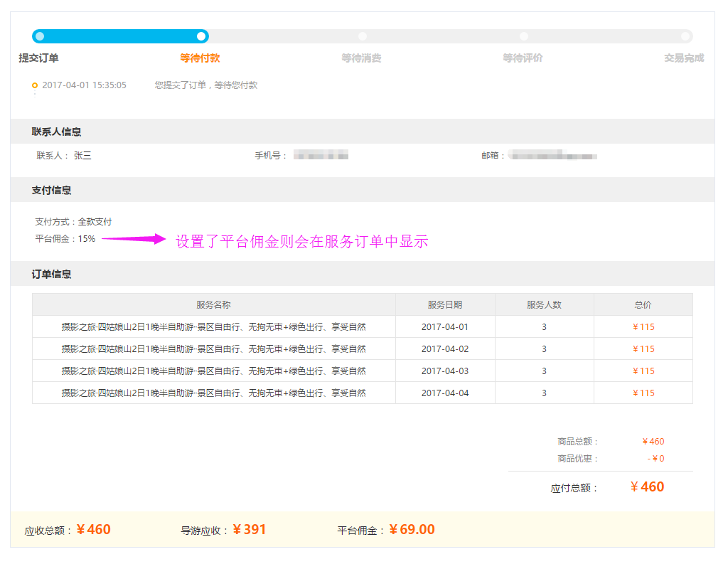This screenshot has height=564, width=728.
Task: Click the orange timestamp circle icon
Action: (x=35, y=85)
